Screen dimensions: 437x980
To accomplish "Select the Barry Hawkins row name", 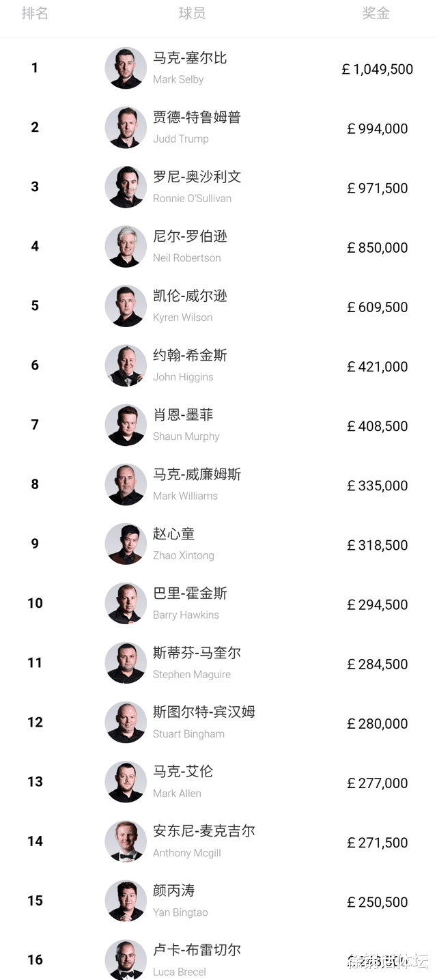I will (x=186, y=615).
